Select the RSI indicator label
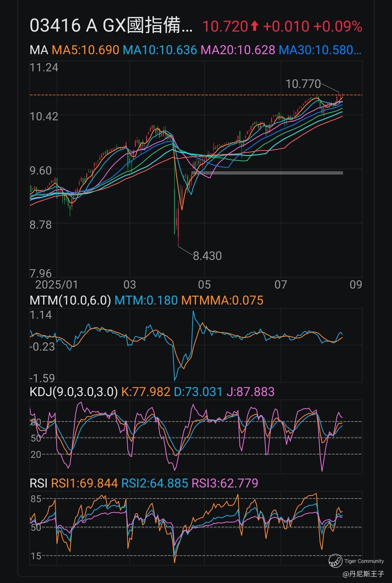The height and width of the screenshot is (583, 392). 39,483
